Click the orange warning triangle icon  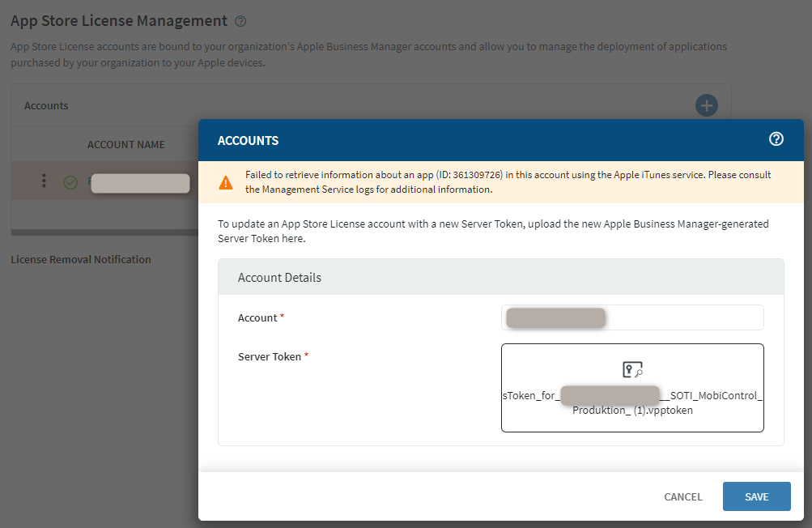point(226,182)
